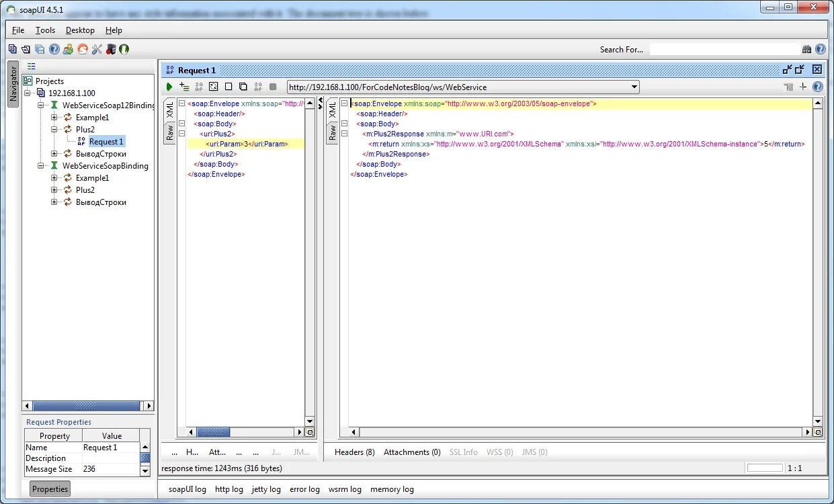
Task: Open the response Headers (8) tab
Action: point(354,452)
